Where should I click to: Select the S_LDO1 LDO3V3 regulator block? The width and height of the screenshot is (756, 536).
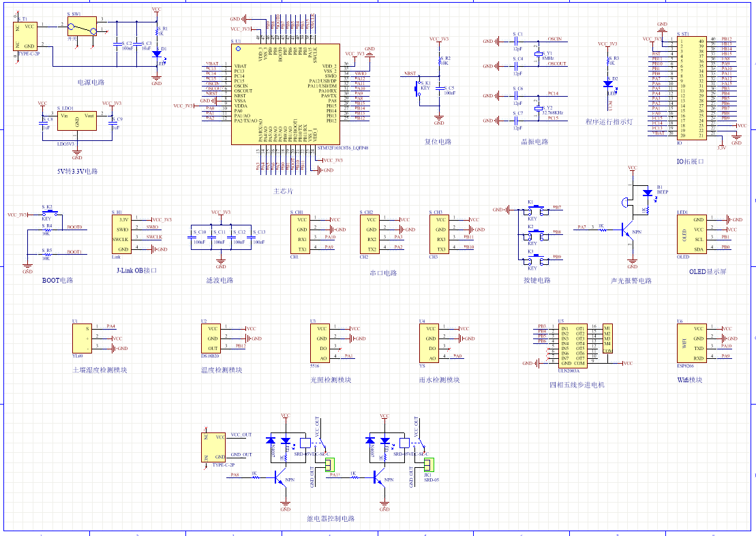tap(76, 121)
